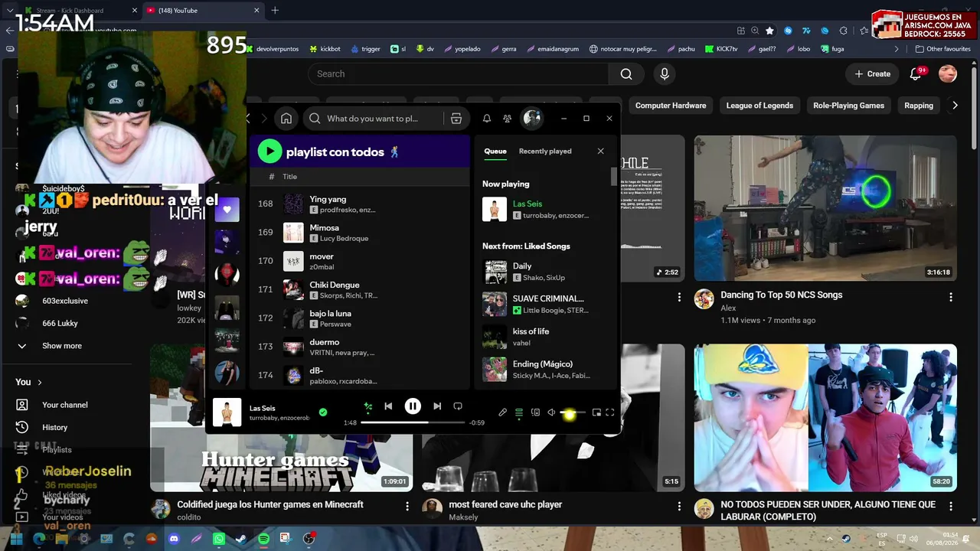
Task: Search YouTube with the magnifier button
Action: coord(626,74)
